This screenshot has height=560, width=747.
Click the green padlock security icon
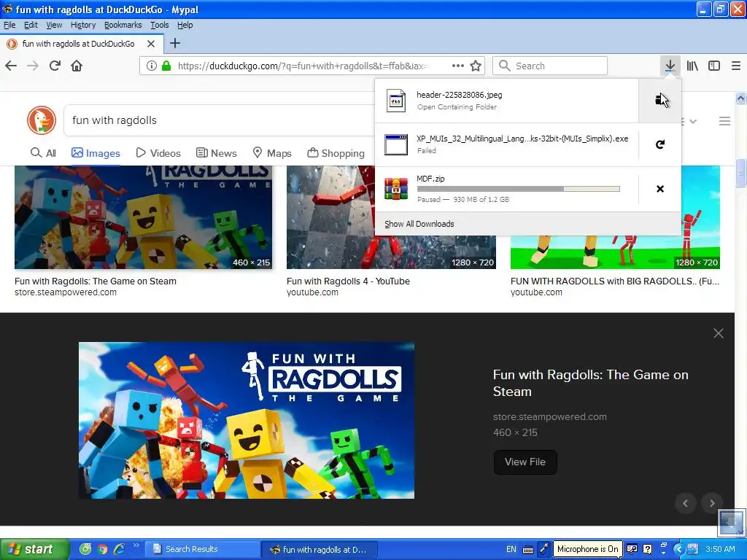(x=166, y=66)
